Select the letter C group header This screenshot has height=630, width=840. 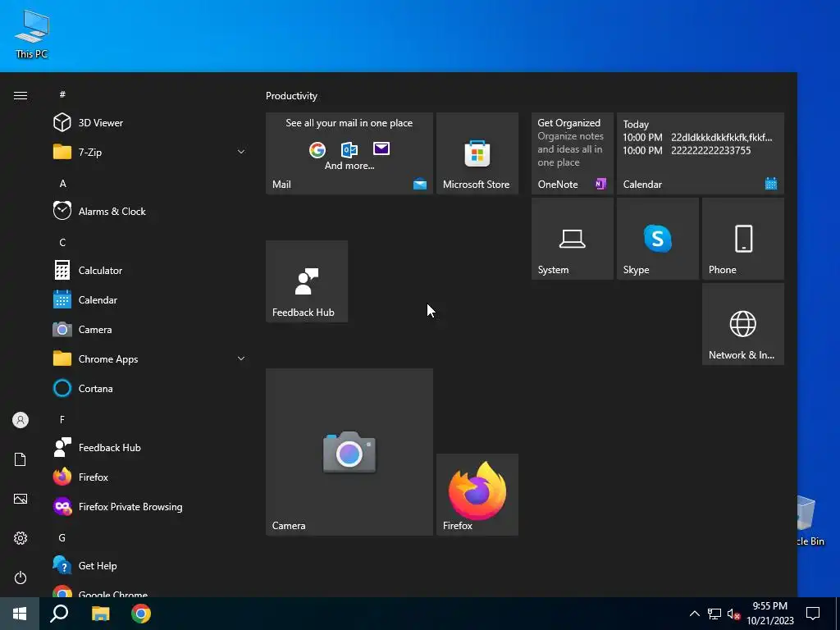(x=62, y=243)
